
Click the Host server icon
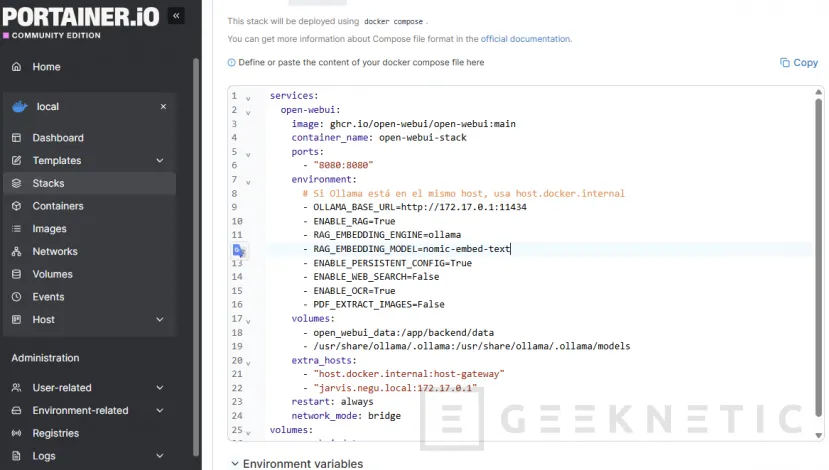[16, 319]
